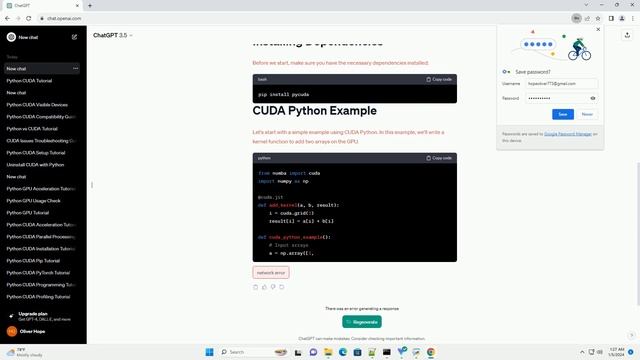Open the Chrome profile icon

[622, 18]
